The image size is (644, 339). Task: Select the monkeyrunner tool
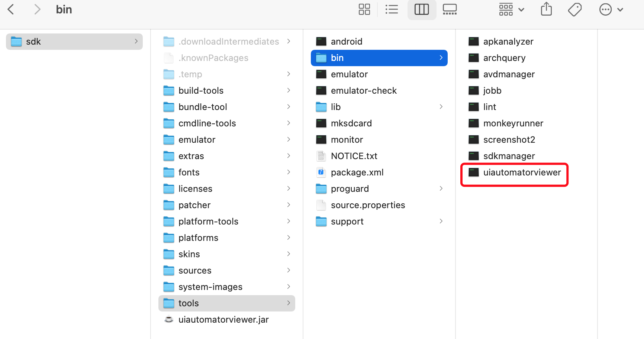513,123
